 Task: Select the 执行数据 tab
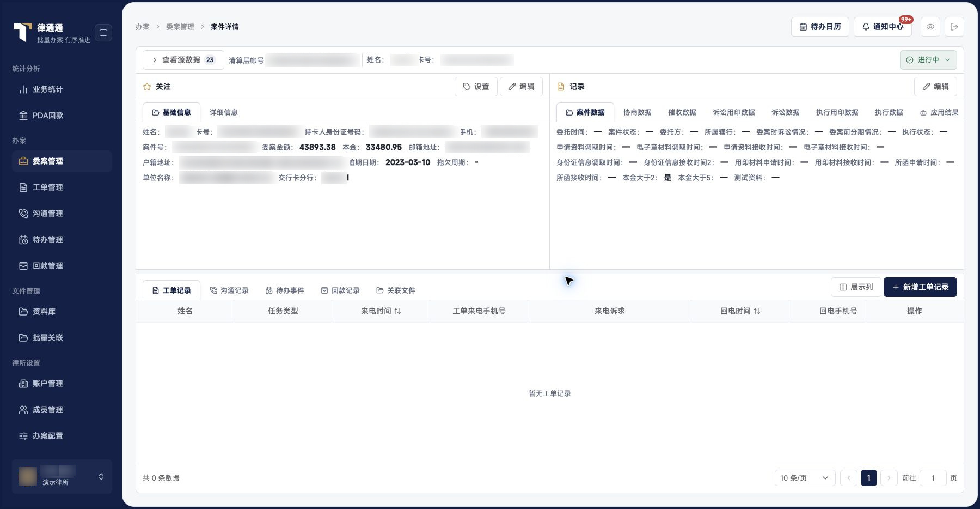coord(889,112)
